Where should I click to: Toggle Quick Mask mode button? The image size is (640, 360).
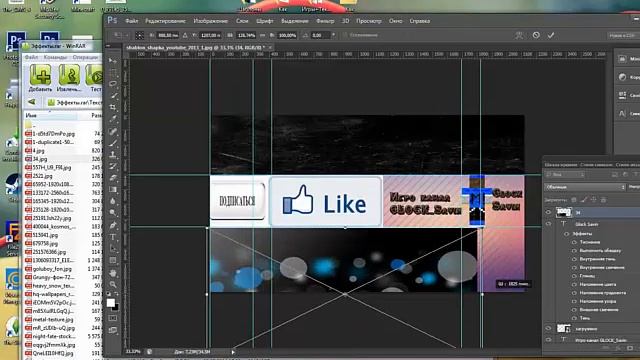pyautogui.click(x=113, y=318)
